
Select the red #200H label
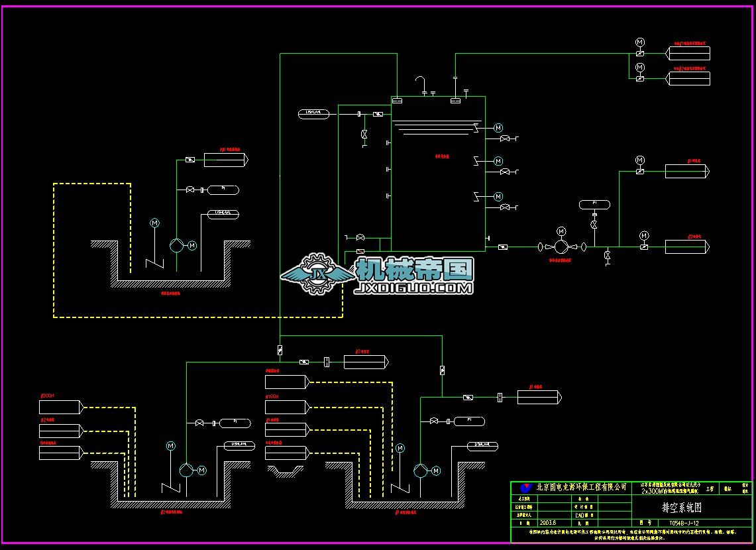[47, 395]
